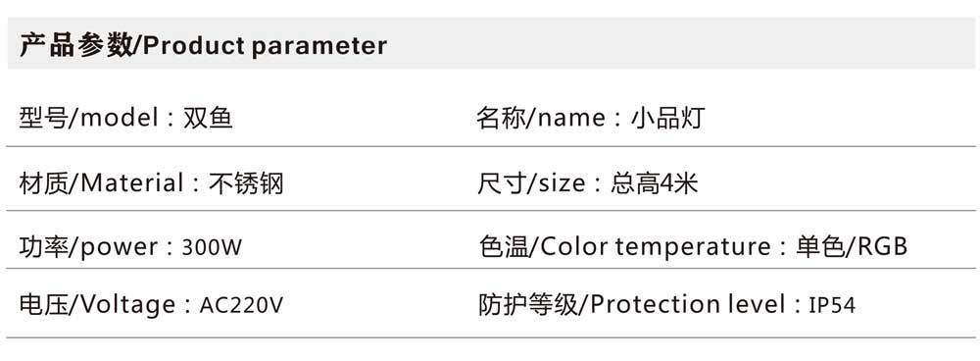Click the power value 300W
The height and width of the screenshot is (361, 980).
(212, 248)
